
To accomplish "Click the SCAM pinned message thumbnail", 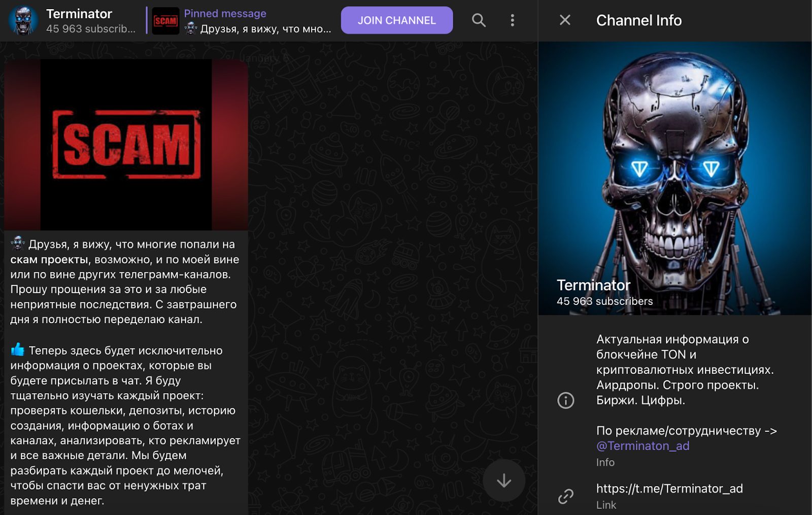I will (x=165, y=21).
